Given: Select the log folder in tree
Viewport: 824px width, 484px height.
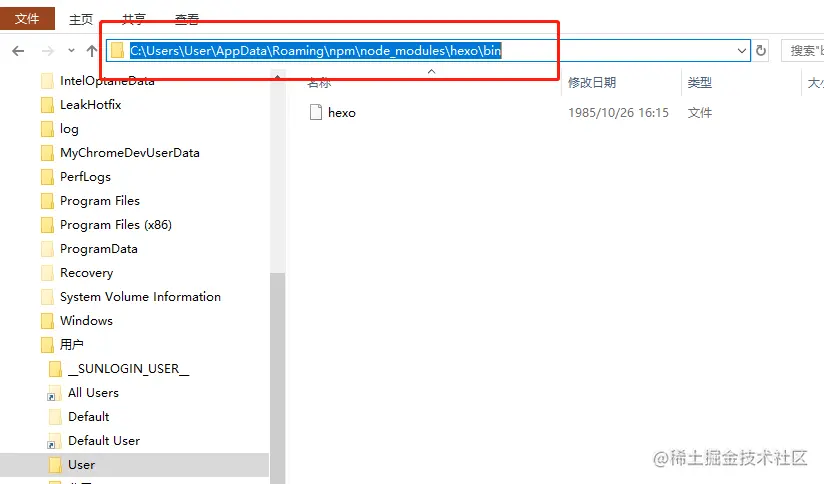Looking at the screenshot, I should click(69, 129).
